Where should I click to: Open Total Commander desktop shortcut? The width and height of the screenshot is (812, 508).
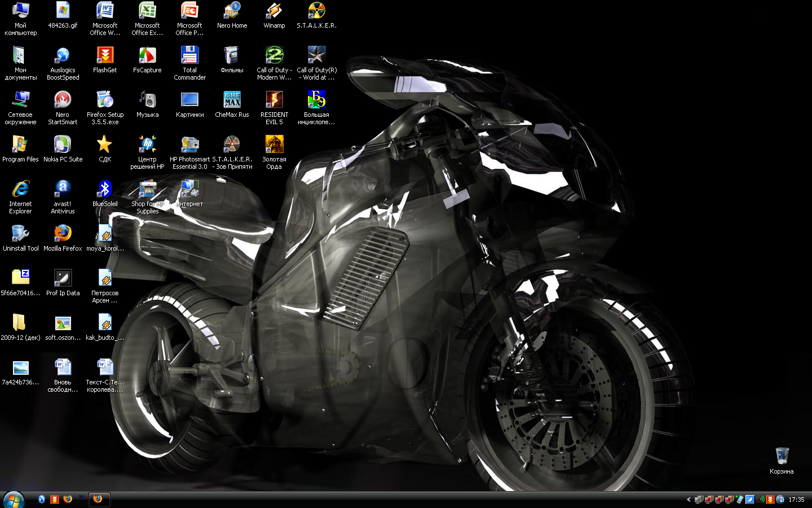coord(189,56)
